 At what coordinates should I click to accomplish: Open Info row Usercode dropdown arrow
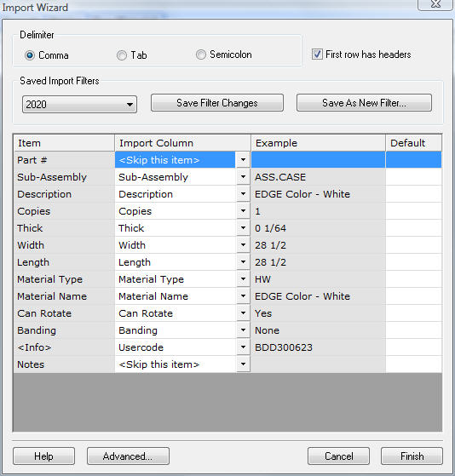pos(243,347)
